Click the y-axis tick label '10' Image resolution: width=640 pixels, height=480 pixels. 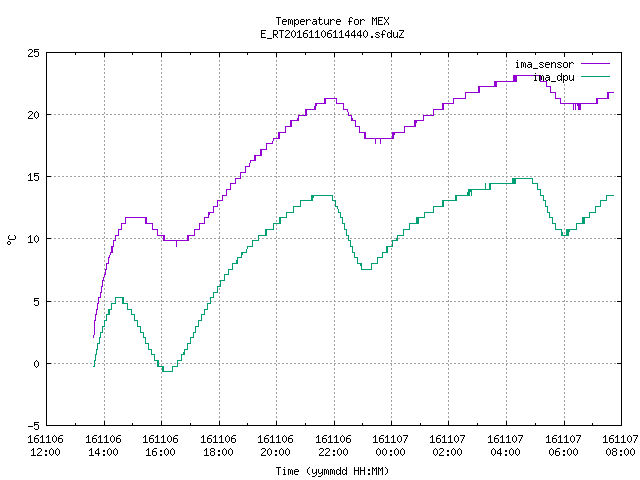[33, 239]
